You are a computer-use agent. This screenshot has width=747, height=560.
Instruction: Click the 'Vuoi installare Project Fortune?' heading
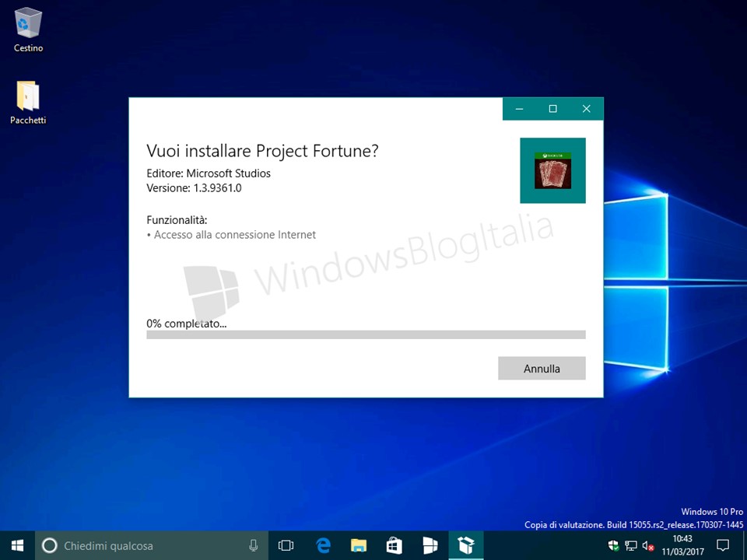tap(262, 152)
